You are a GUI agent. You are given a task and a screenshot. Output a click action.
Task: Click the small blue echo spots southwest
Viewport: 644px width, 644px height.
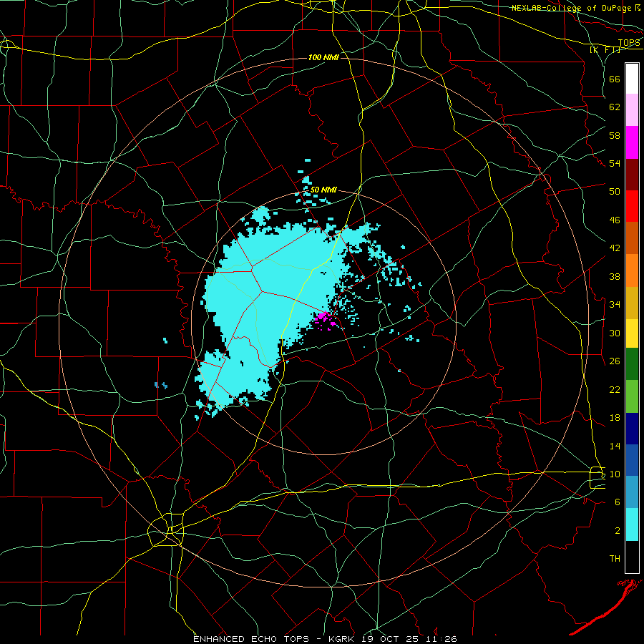click(x=161, y=385)
